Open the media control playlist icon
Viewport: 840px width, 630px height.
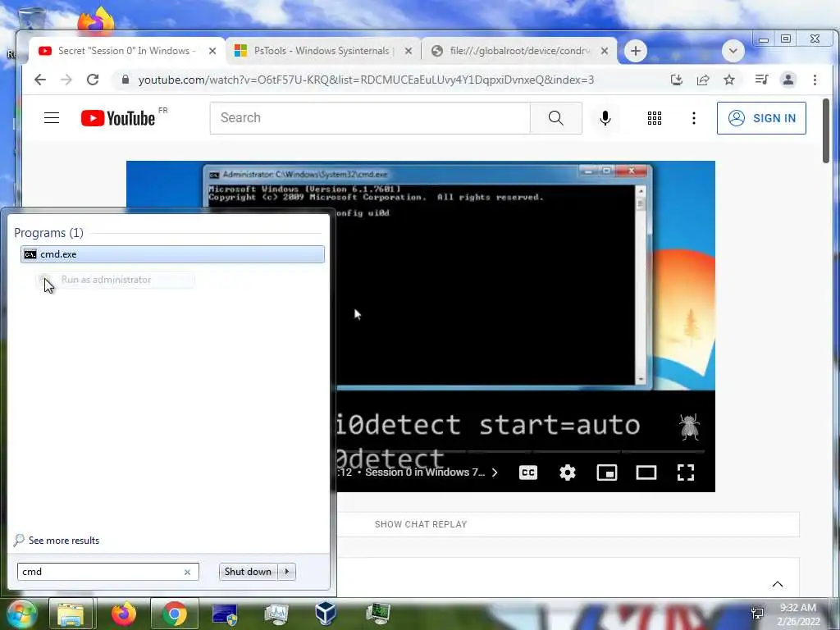761,80
